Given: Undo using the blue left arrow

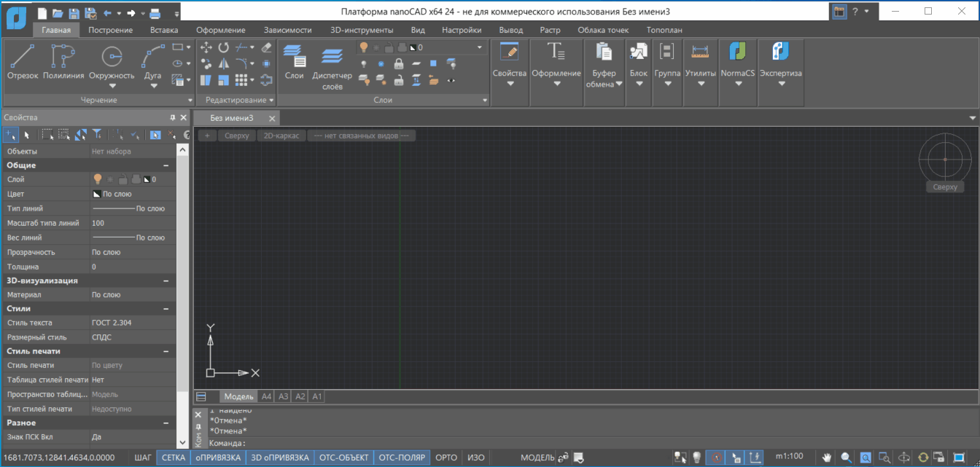Looking at the screenshot, I should tap(107, 13).
